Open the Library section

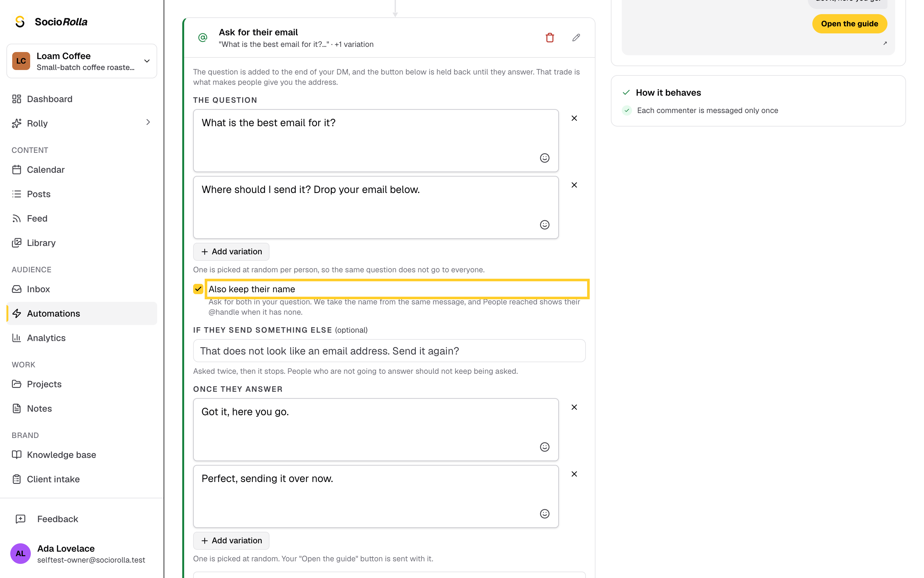(82, 243)
